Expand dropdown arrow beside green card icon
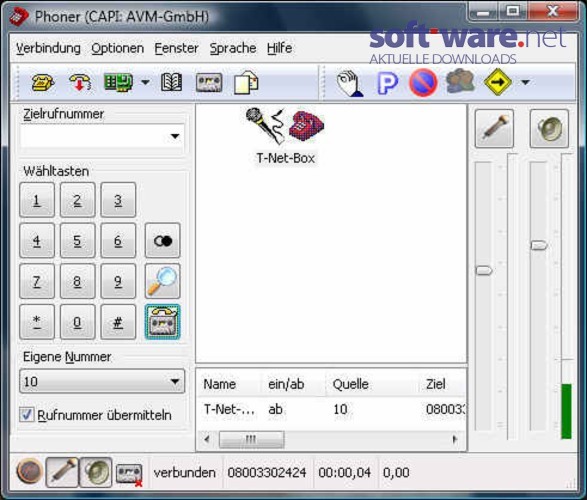587x500 pixels. [146, 82]
